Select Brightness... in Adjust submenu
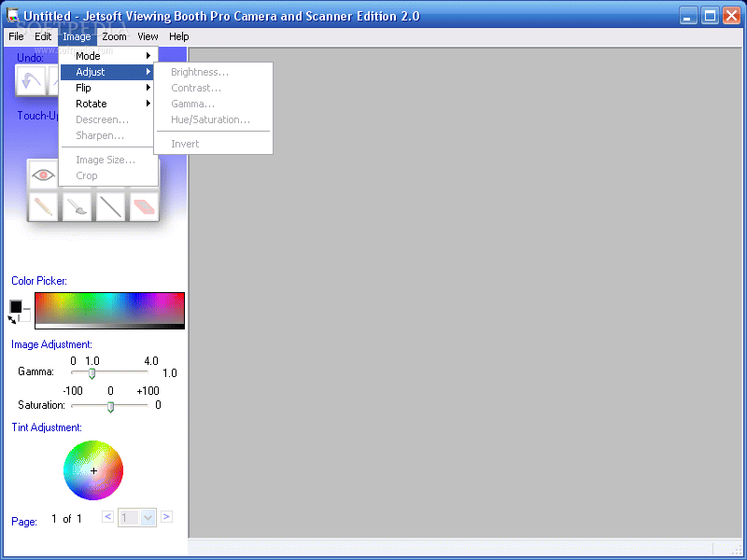The image size is (747, 560). click(x=214, y=72)
